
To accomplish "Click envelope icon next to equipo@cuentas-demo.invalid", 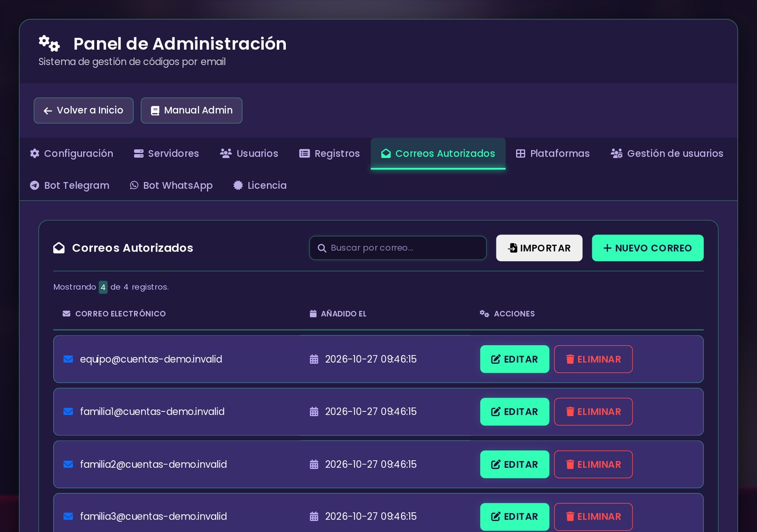I will click(68, 359).
